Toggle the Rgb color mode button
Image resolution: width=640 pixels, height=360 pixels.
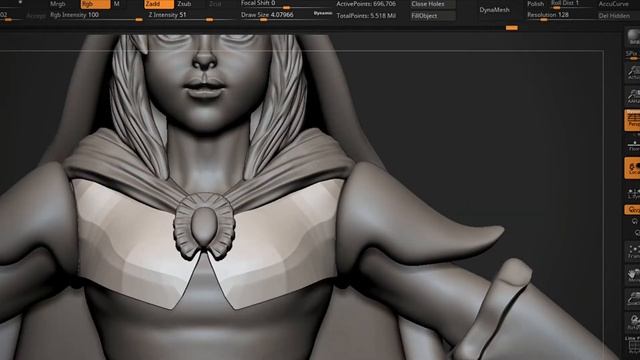(95, 4)
